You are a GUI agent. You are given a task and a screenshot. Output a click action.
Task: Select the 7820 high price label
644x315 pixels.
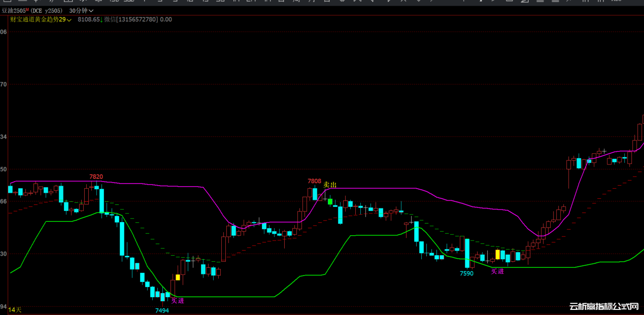[x=96, y=177]
